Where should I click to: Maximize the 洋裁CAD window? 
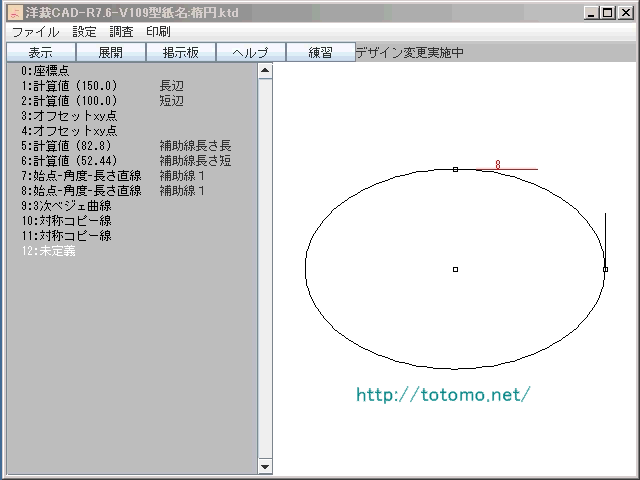coord(608,13)
